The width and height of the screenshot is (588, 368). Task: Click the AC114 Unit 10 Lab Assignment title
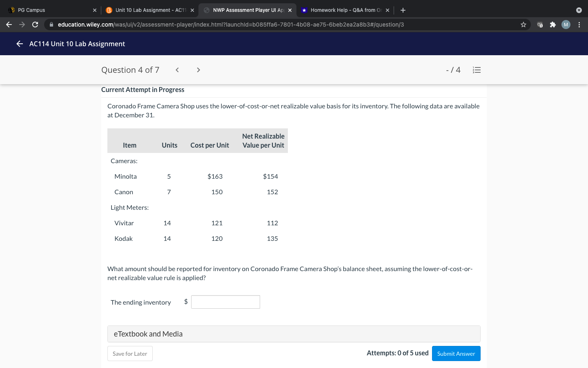point(77,44)
